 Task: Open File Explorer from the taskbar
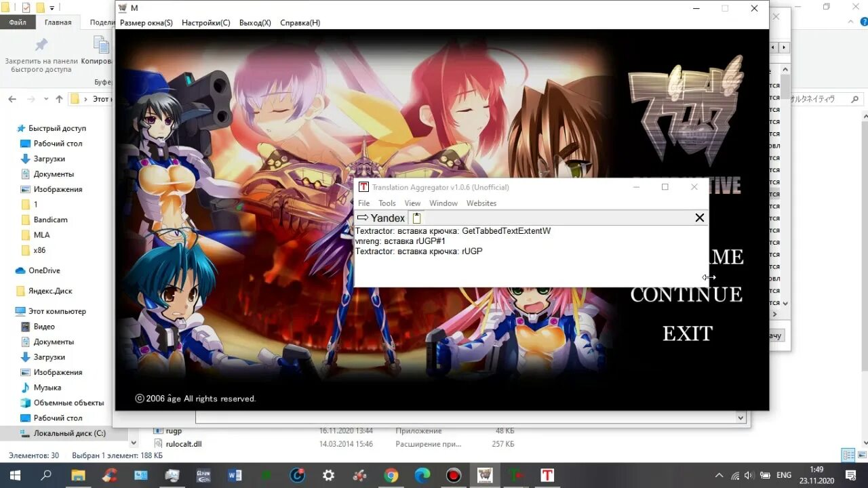(78, 475)
